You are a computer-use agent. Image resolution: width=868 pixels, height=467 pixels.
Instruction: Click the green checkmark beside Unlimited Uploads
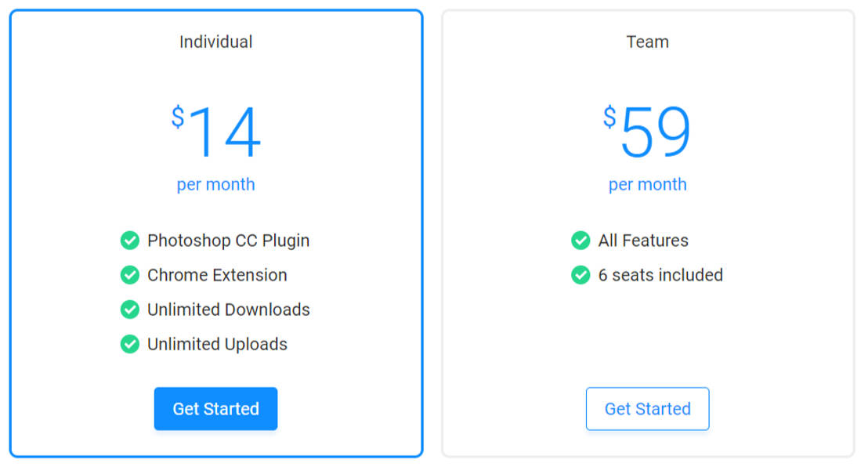[x=130, y=344]
